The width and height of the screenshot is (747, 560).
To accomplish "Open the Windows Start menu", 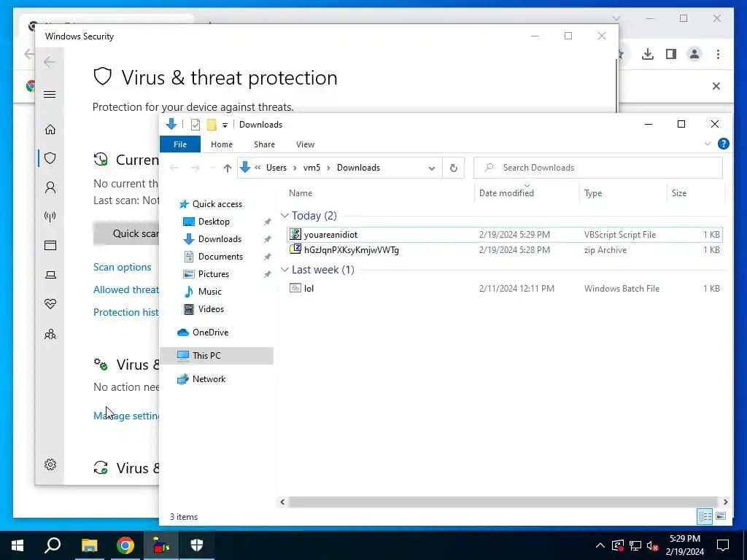I will coord(18,545).
